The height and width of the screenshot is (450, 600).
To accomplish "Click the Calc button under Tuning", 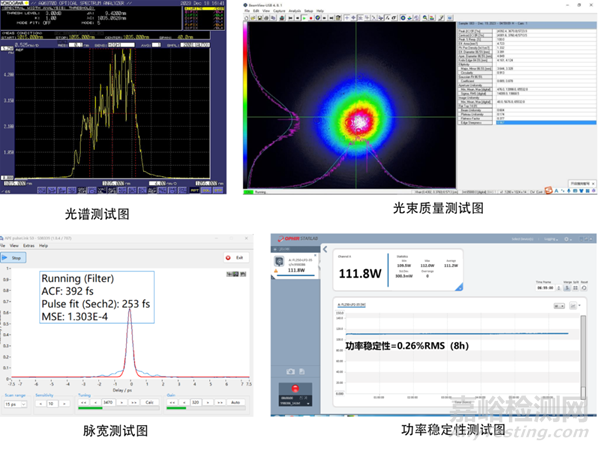I will pyautogui.click(x=149, y=400).
